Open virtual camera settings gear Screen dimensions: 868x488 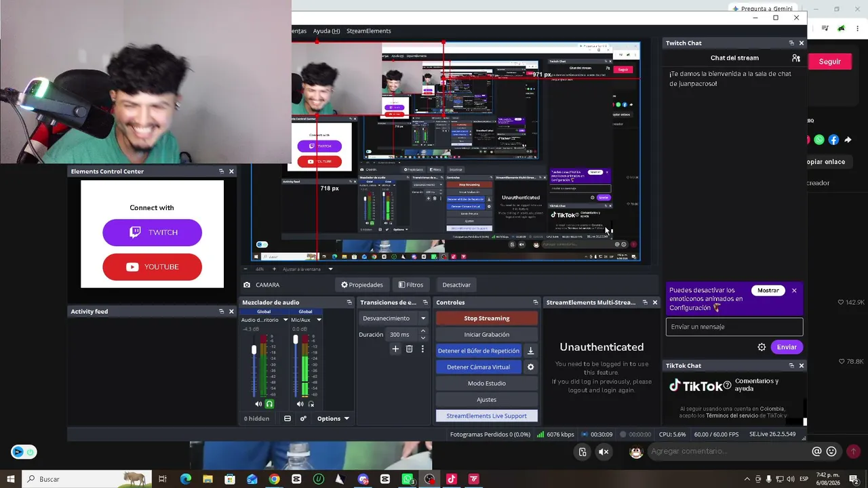(x=530, y=367)
